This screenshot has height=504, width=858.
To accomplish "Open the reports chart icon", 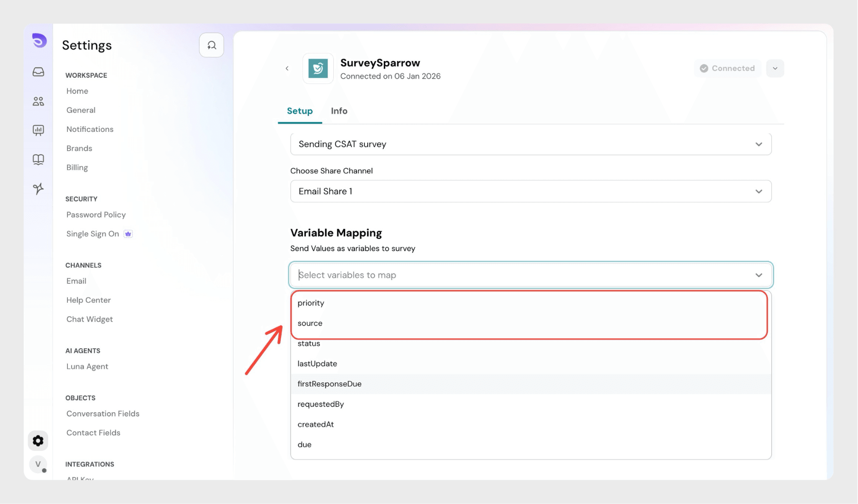I will tap(38, 130).
